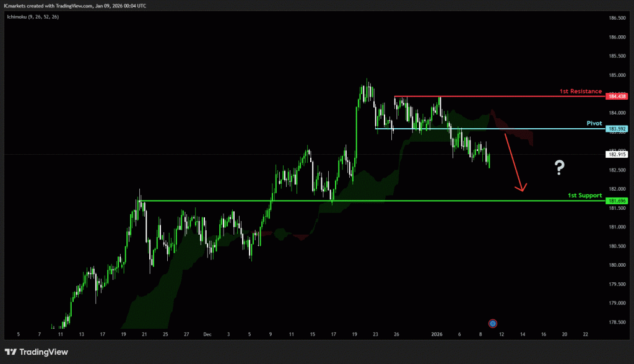Select the "Pivot" text label
The image size is (634, 364).
594,123
